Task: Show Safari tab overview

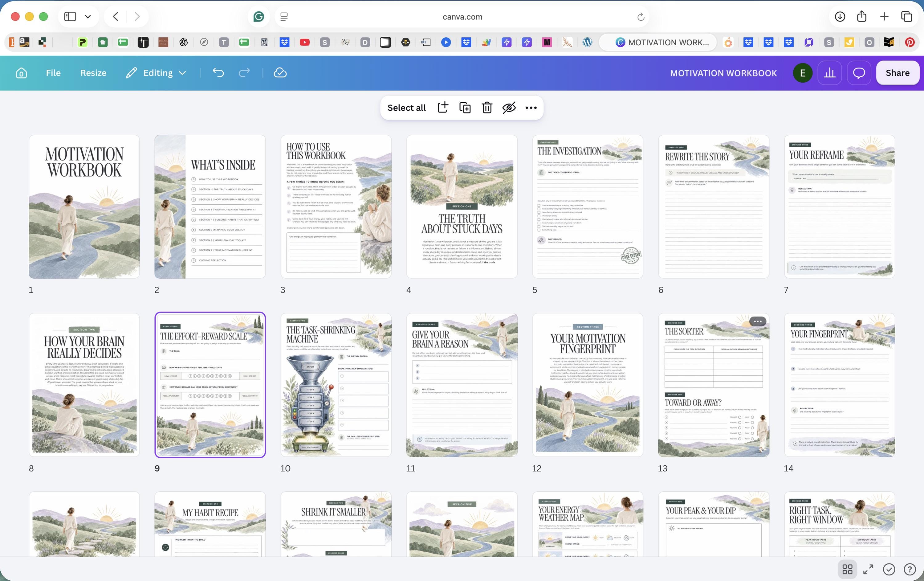Action: pos(906,17)
